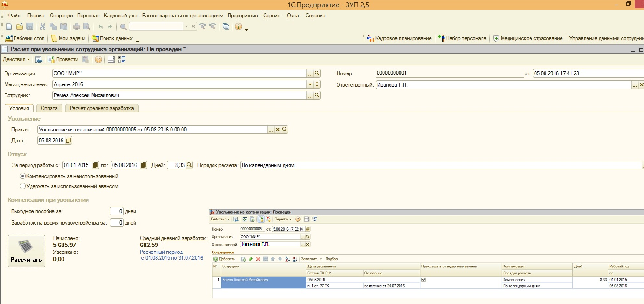This screenshot has height=304, width=644.
Task: Open calendar picker for Дата увольнения
Action: click(x=68, y=141)
